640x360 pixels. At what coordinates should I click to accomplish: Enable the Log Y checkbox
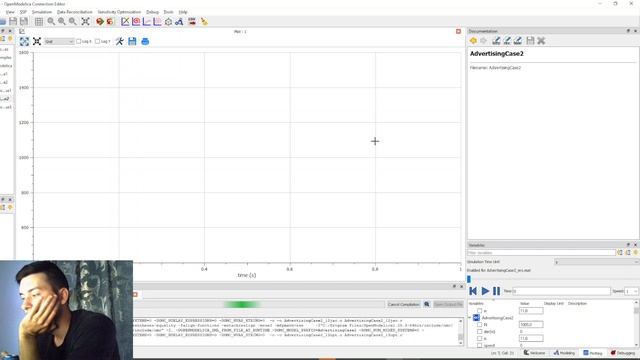pyautogui.click(x=97, y=41)
